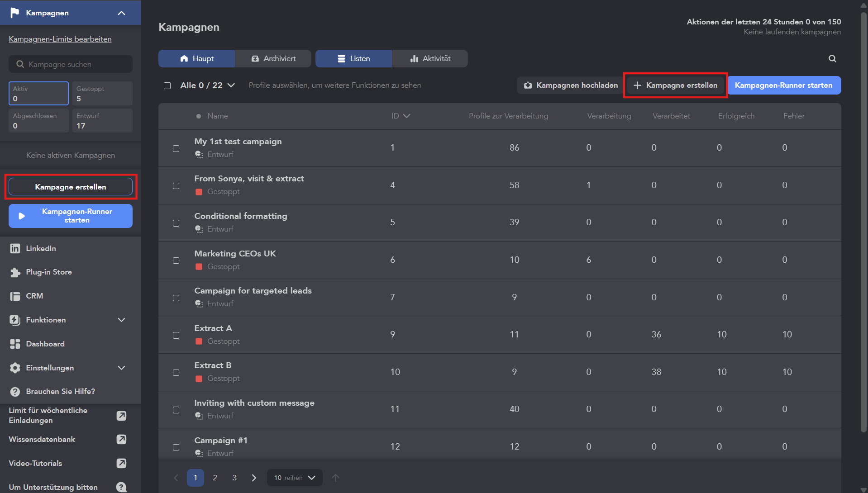The width and height of the screenshot is (868, 493).
Task: Click Kampagne erstellen button in sidebar
Action: point(71,187)
